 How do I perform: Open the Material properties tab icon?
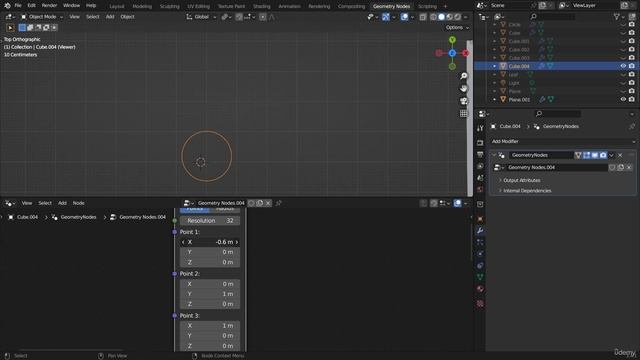(x=480, y=289)
